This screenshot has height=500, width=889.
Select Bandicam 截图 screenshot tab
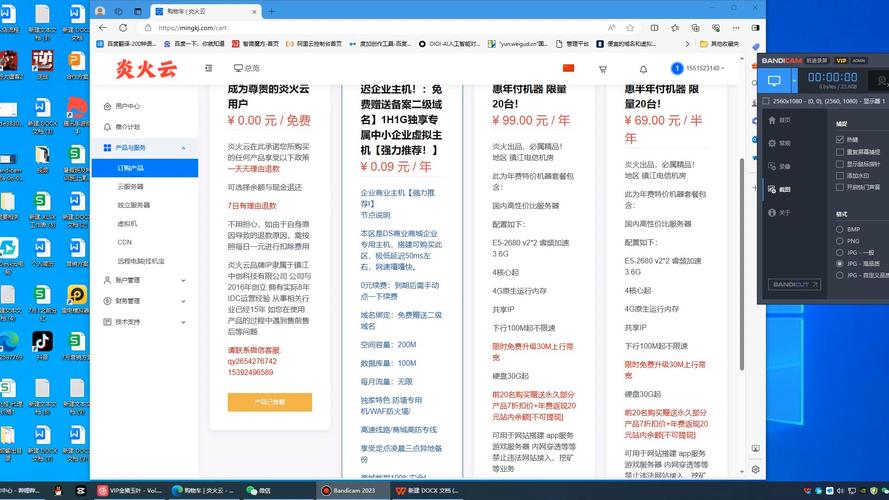(x=780, y=189)
